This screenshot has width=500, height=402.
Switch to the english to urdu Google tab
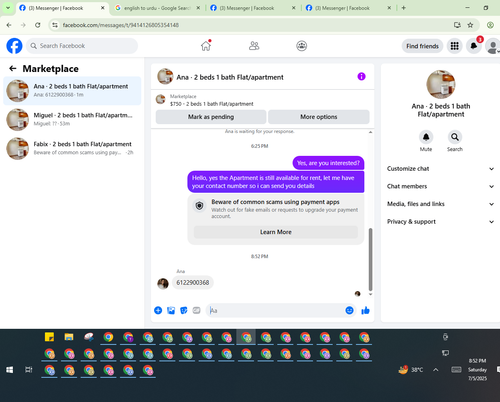coord(157,8)
